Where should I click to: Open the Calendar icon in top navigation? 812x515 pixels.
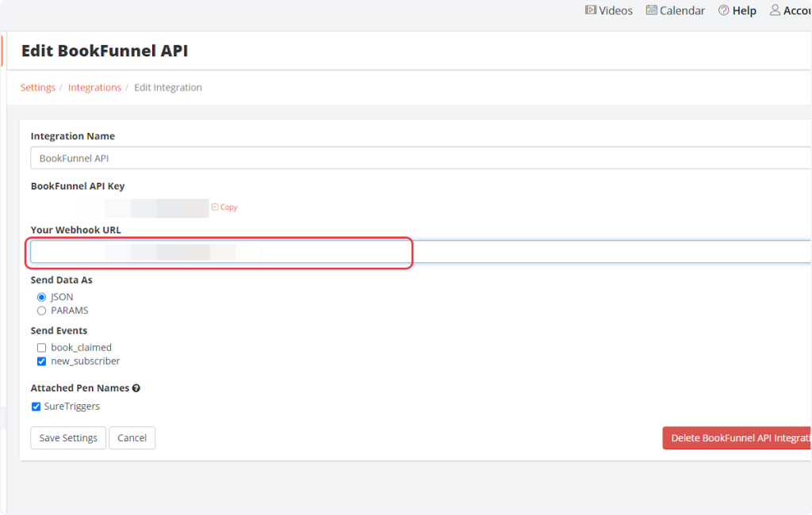point(652,10)
